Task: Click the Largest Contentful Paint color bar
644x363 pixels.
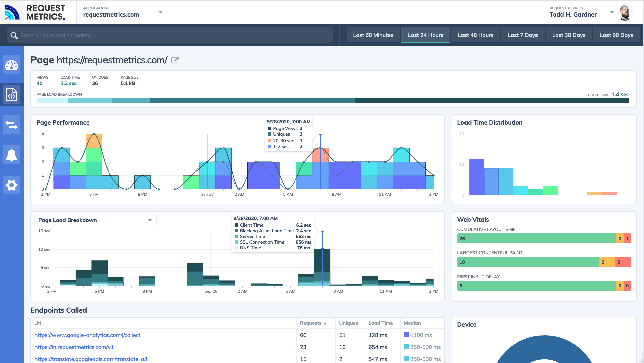Action: [536, 262]
